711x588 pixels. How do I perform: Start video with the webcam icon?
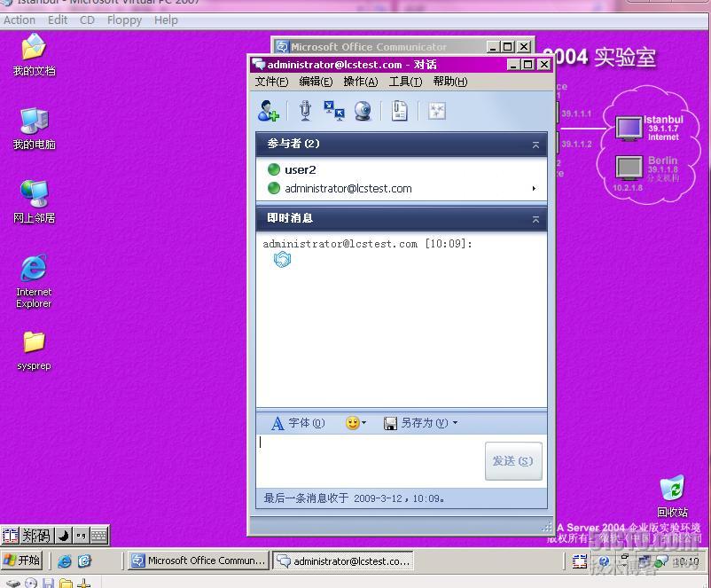tap(363, 111)
